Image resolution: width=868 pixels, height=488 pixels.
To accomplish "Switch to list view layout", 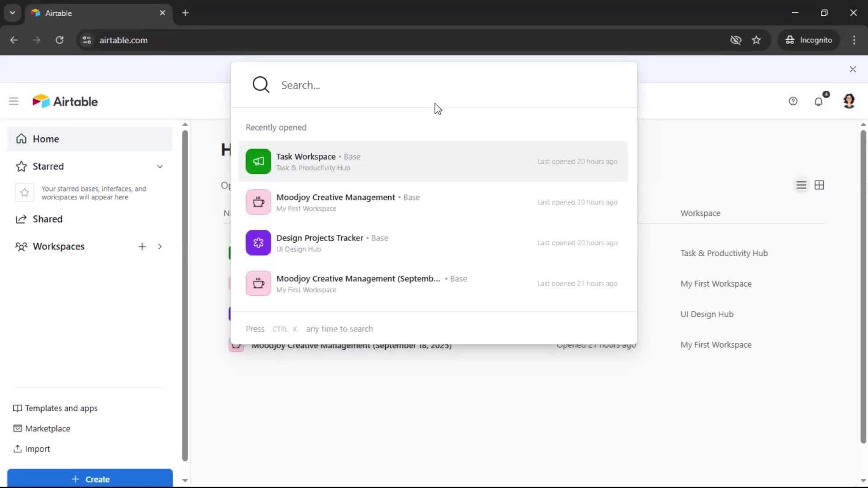I will pyautogui.click(x=801, y=185).
